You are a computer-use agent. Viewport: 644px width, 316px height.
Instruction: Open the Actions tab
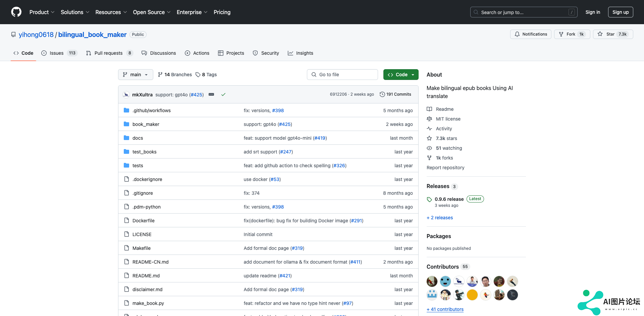[197, 53]
